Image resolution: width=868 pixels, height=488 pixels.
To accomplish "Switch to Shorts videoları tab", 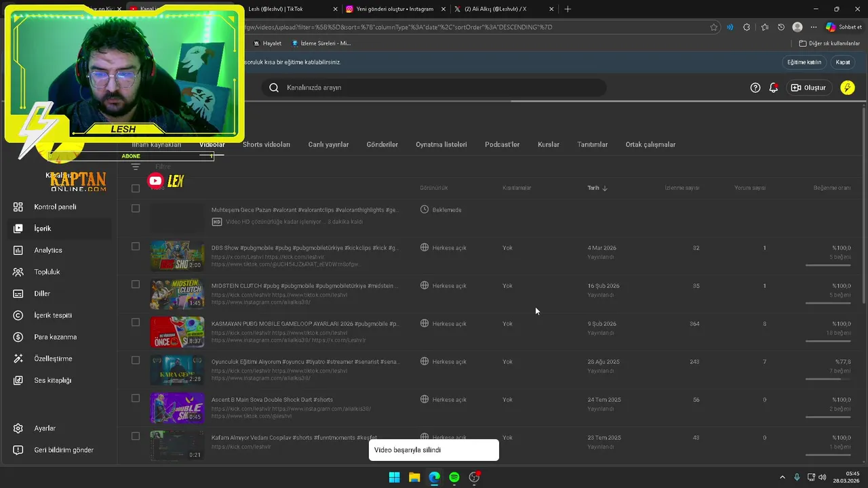I will tap(267, 144).
